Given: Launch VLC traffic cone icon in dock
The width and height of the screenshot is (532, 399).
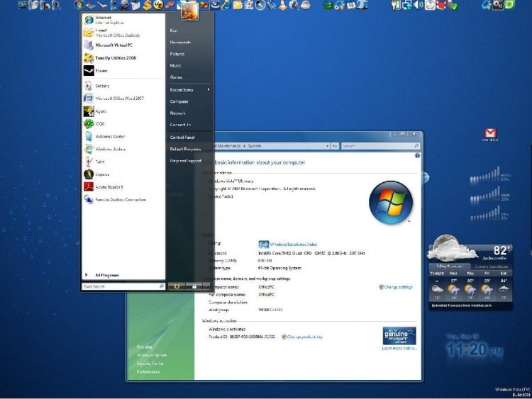Looking at the screenshot, I should (282, 5).
